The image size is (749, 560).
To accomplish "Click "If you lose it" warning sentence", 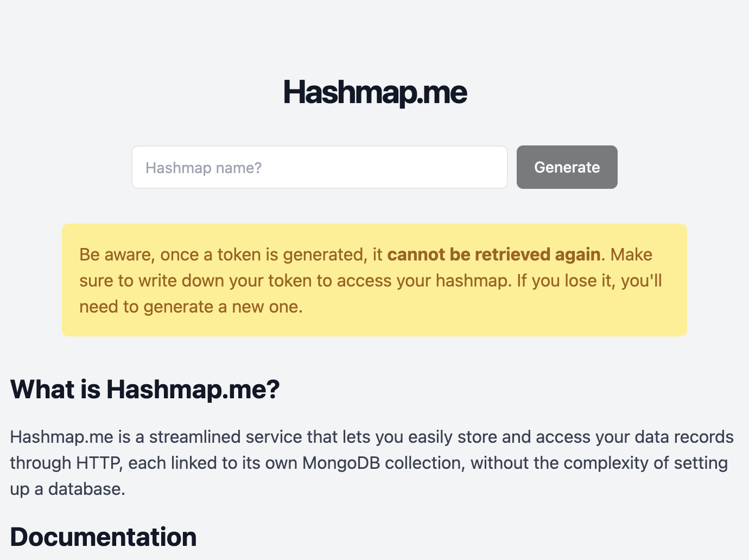I will (566, 281).
